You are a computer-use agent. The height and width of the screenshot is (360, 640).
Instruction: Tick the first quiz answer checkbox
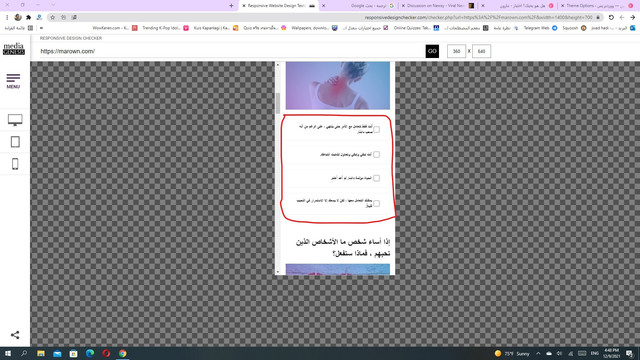pos(376,130)
